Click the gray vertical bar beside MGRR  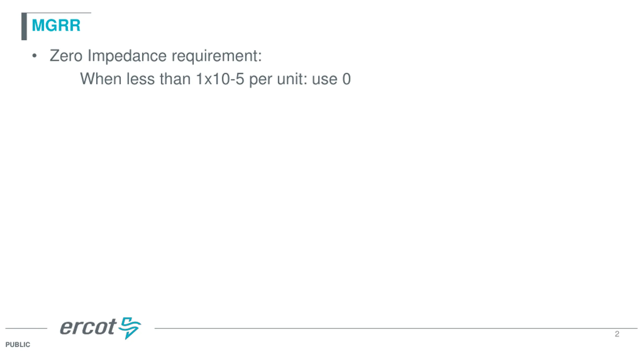coord(24,26)
